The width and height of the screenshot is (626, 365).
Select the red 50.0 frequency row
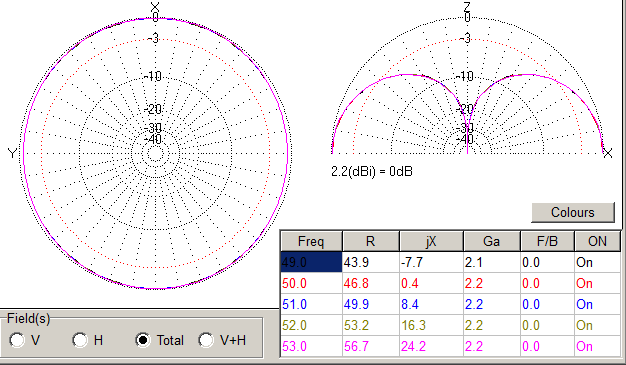pos(451,283)
